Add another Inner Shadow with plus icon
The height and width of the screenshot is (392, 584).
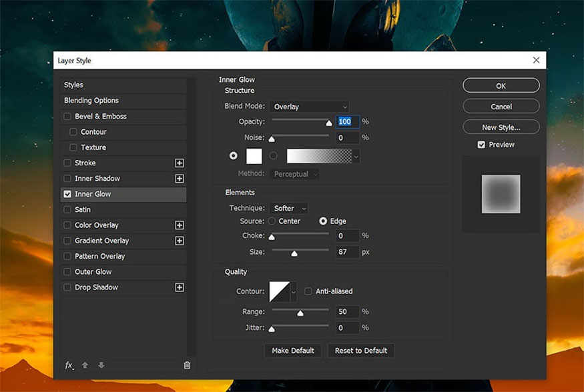179,179
